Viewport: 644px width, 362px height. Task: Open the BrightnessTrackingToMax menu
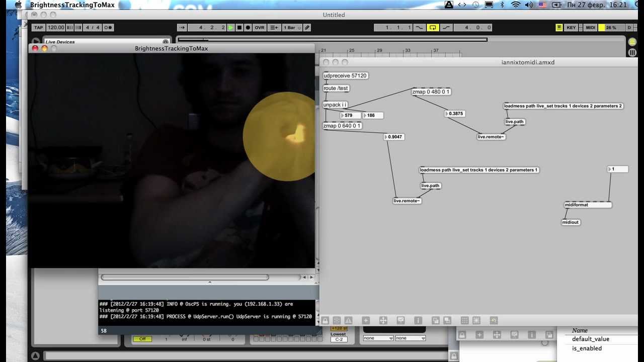tap(72, 5)
